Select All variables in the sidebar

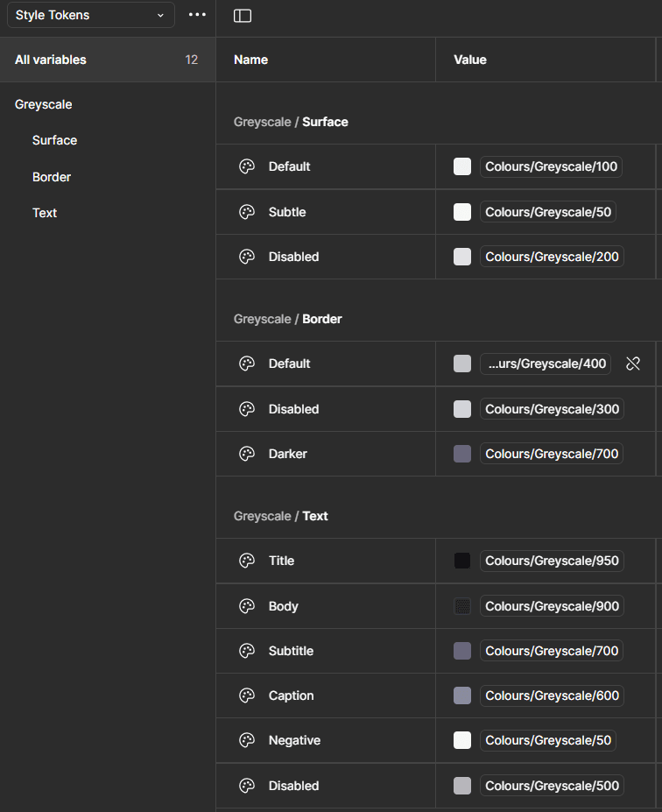(x=51, y=60)
